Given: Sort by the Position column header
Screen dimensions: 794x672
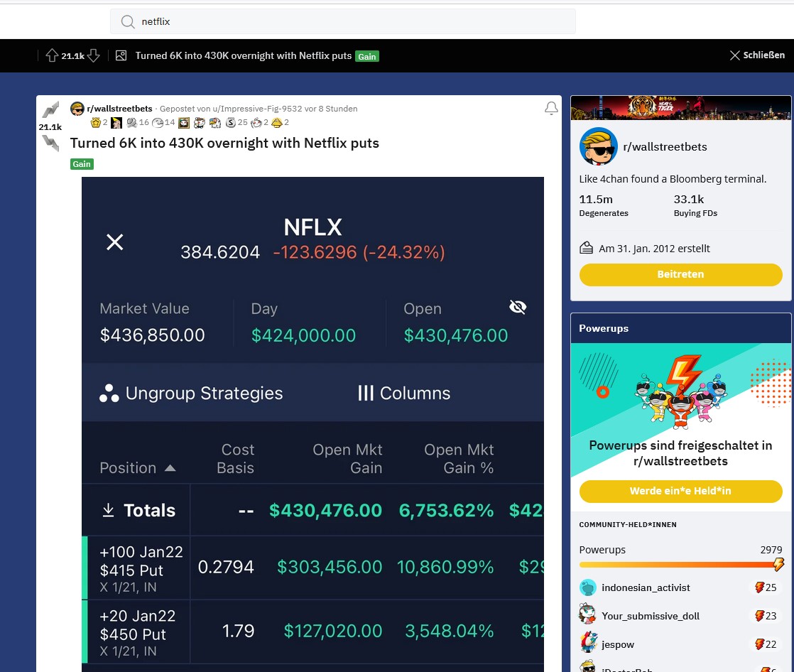Looking at the screenshot, I should pyautogui.click(x=137, y=468).
